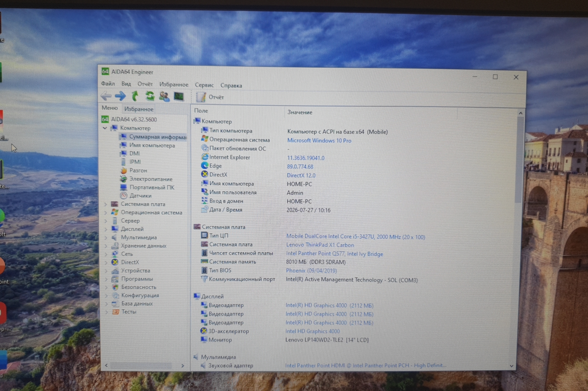Click the Refresh toolbar icon
588x391 pixels.
click(150, 96)
